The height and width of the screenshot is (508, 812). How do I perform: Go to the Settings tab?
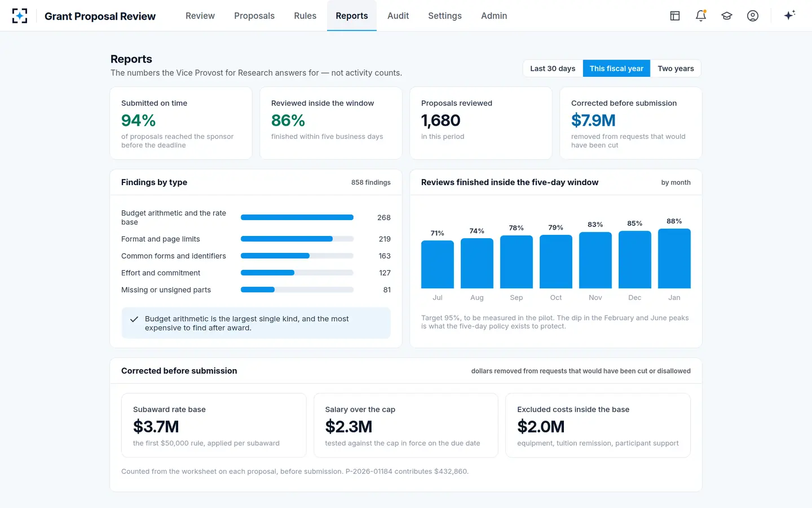click(445, 16)
